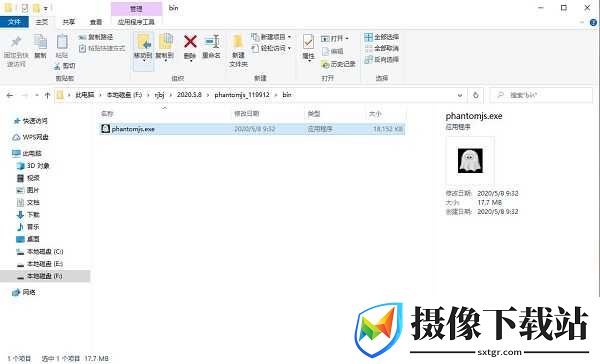
Task: Select phantomjs.exe in the file list
Action: (252, 129)
